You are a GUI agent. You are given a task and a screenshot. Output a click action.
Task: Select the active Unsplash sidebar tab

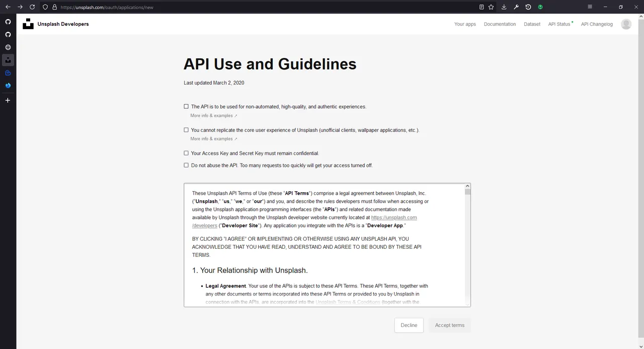pyautogui.click(x=8, y=60)
